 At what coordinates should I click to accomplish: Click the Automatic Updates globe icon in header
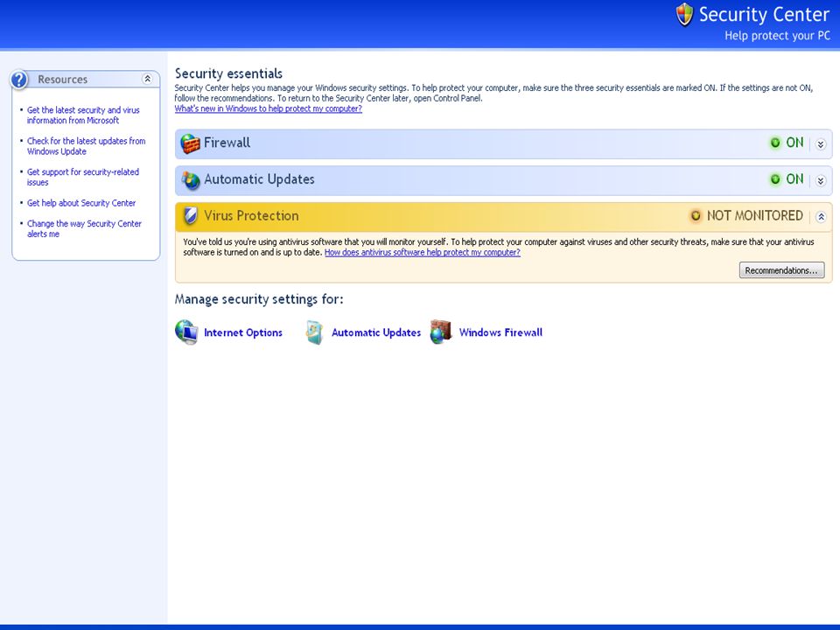pos(190,180)
